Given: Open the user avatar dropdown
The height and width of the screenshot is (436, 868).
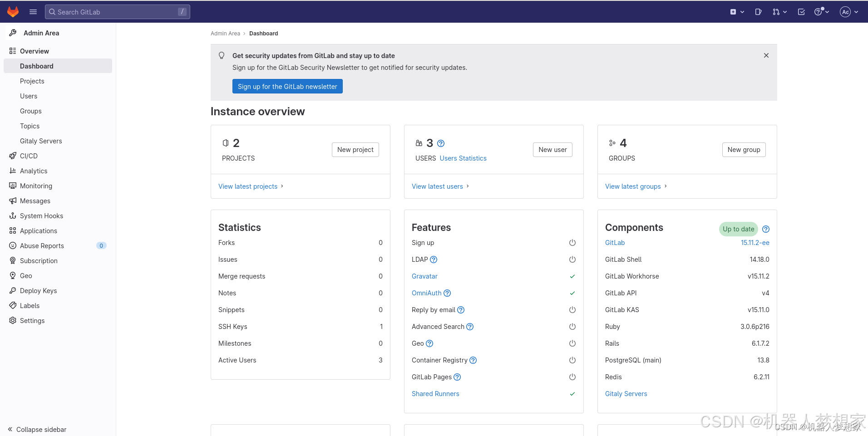Looking at the screenshot, I should tap(849, 12).
